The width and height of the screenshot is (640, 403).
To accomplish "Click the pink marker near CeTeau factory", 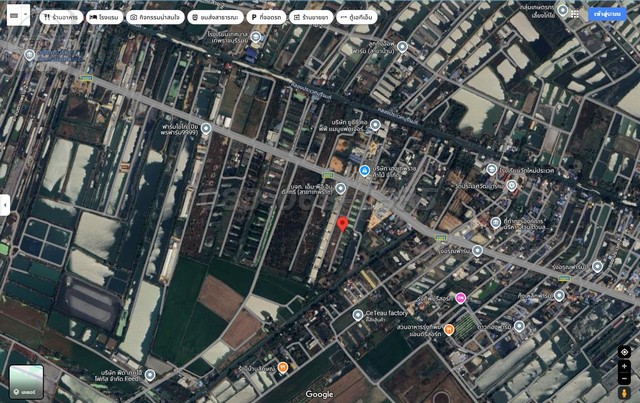I will pos(460,298).
